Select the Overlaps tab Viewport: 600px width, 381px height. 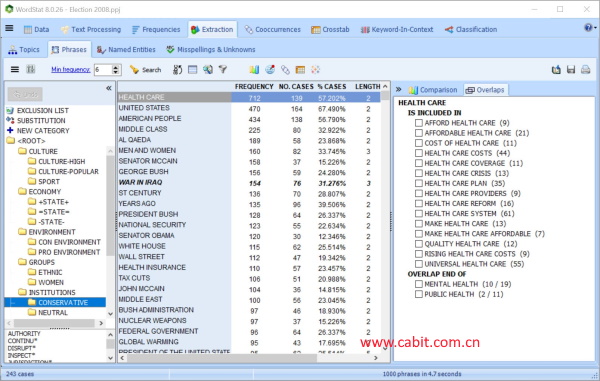point(485,90)
